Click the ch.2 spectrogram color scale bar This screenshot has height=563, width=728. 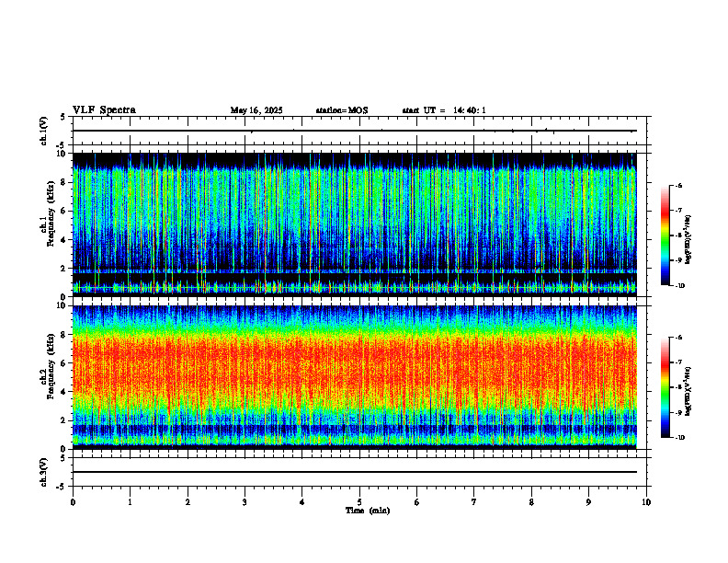click(x=665, y=387)
